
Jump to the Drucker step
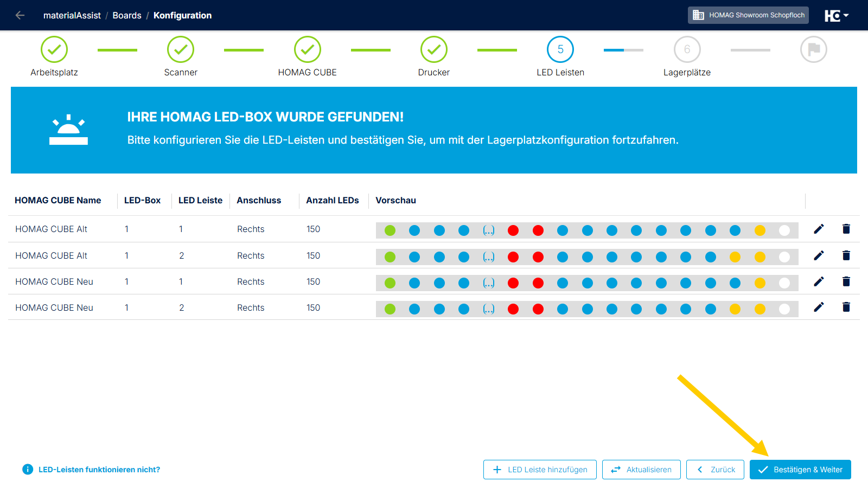[x=434, y=49]
